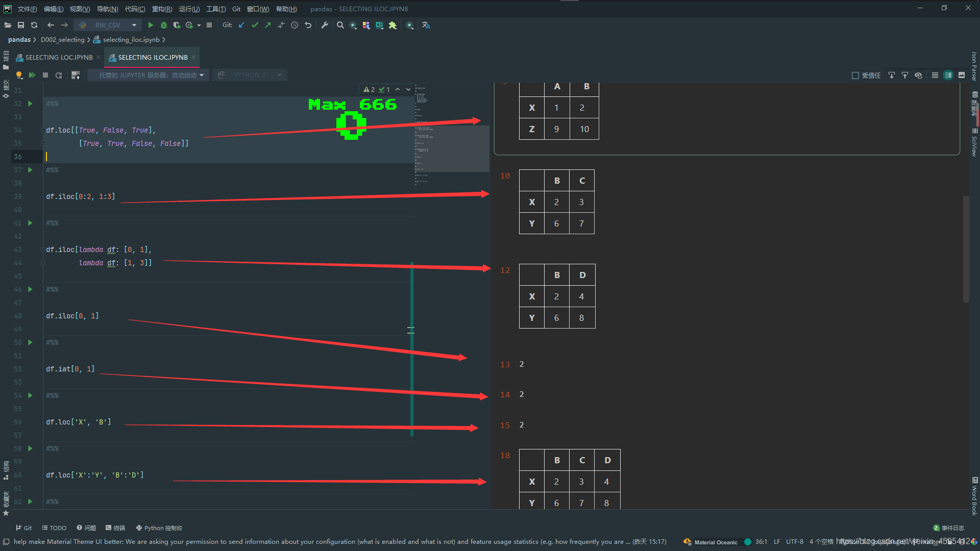The width and height of the screenshot is (980, 551).
Task: Navigate forward with right arrow icon
Action: (64, 25)
